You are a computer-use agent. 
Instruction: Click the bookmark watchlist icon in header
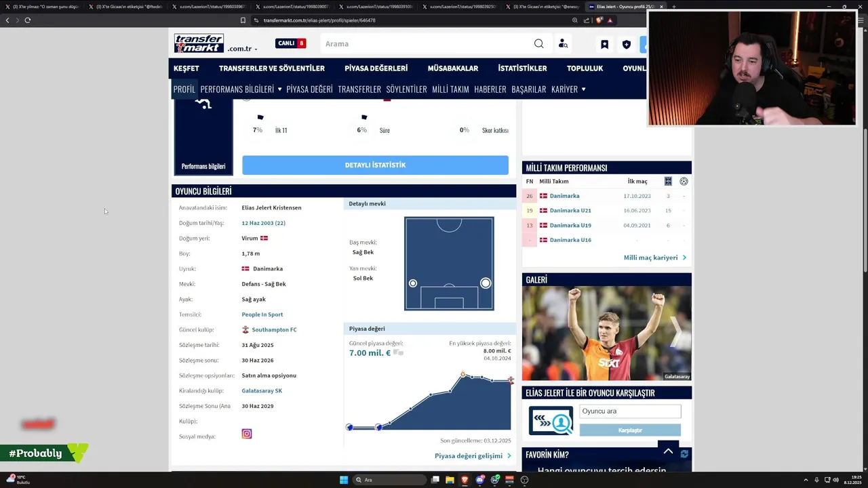(x=604, y=45)
